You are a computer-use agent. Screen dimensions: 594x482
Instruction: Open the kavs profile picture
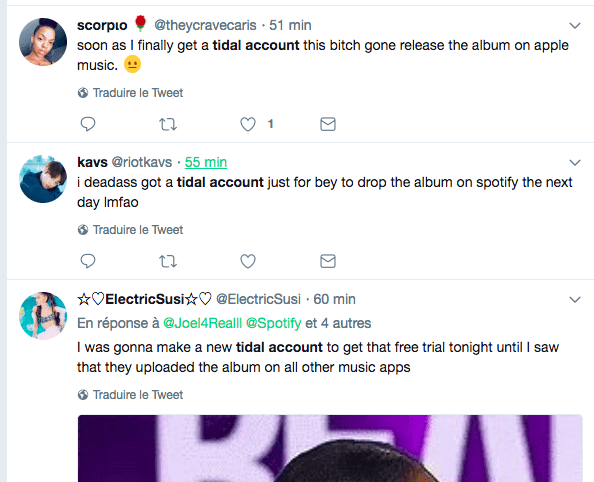pyautogui.click(x=43, y=179)
